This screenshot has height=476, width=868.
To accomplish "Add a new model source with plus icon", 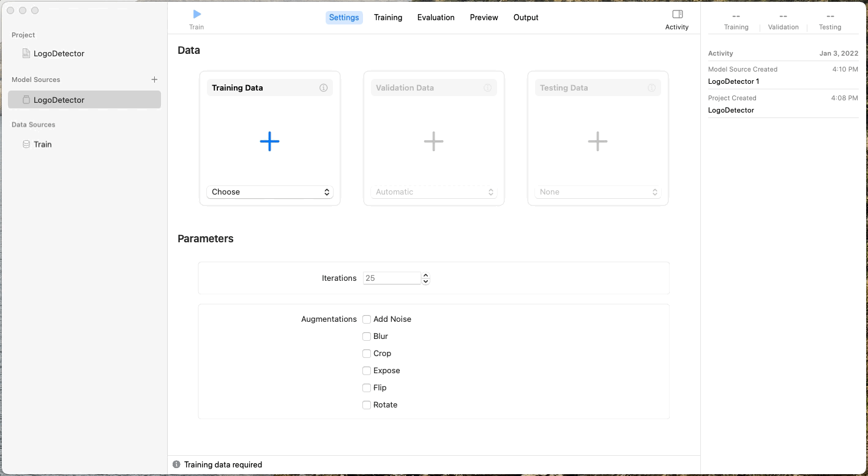I will 154,80.
